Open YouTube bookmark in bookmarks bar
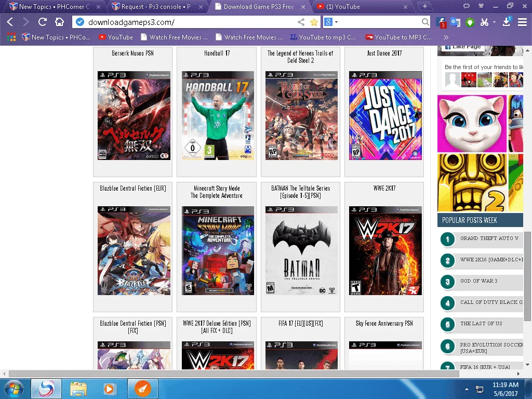Screen dimensions: 532x399 click(116, 37)
